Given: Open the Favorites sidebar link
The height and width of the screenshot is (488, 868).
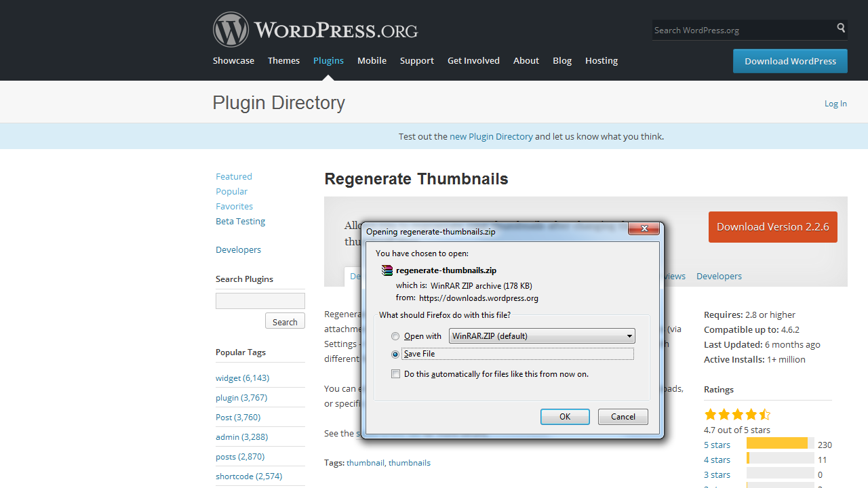Looking at the screenshot, I should point(235,206).
